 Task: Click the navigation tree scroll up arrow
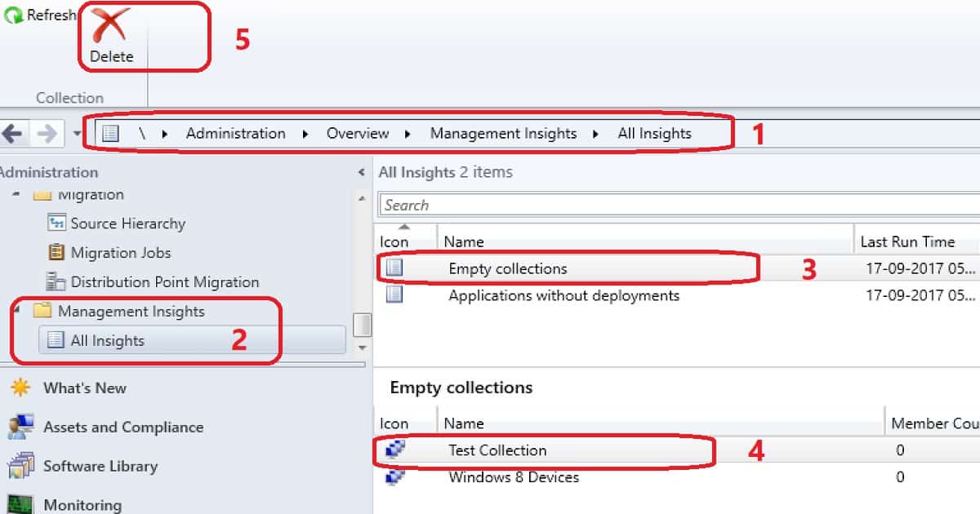(x=362, y=197)
